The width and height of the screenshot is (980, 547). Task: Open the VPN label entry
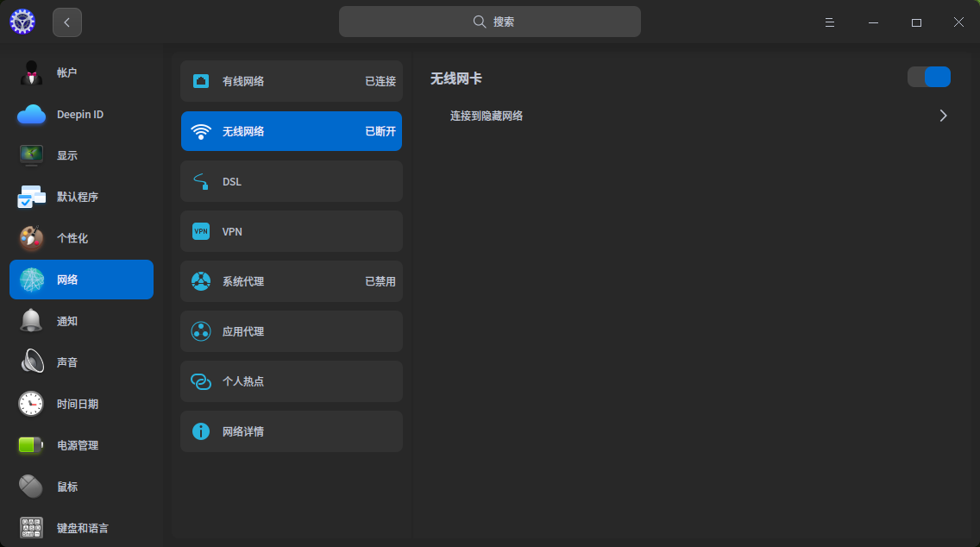coord(233,231)
